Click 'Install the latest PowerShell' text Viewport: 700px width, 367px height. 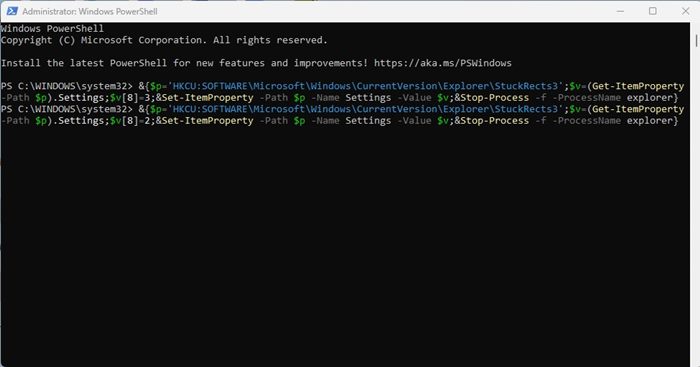click(84, 63)
